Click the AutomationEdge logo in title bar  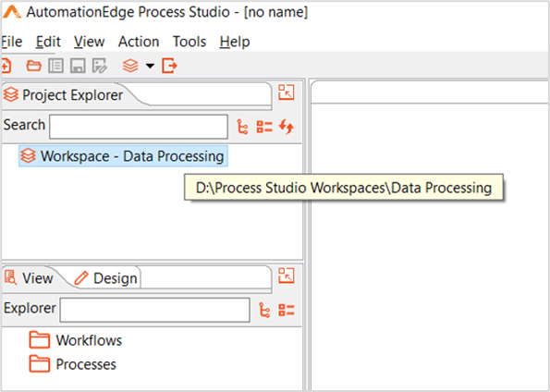pyautogui.click(x=12, y=12)
